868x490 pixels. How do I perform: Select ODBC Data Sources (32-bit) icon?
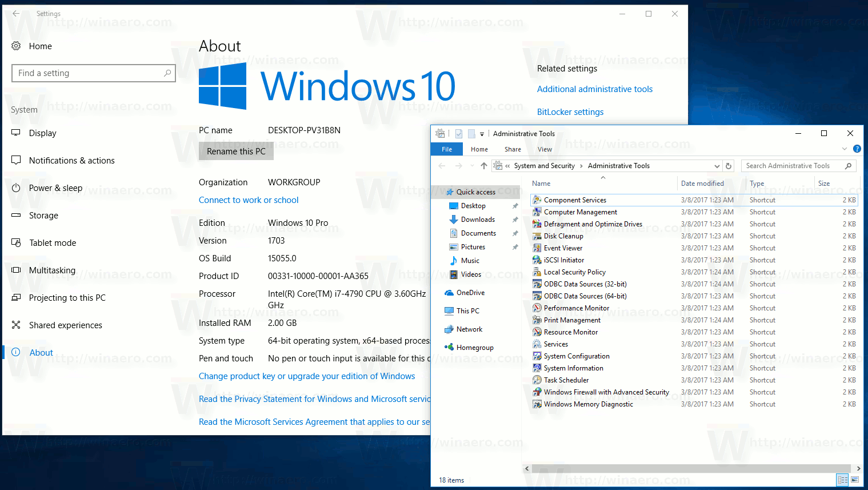537,284
